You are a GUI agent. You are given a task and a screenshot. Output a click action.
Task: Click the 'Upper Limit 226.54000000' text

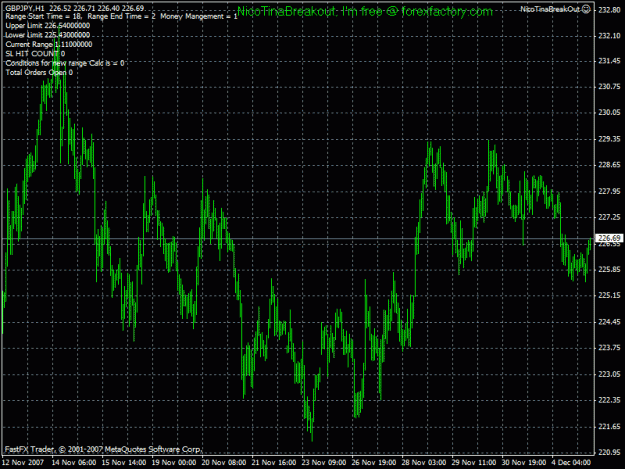[x=48, y=26]
